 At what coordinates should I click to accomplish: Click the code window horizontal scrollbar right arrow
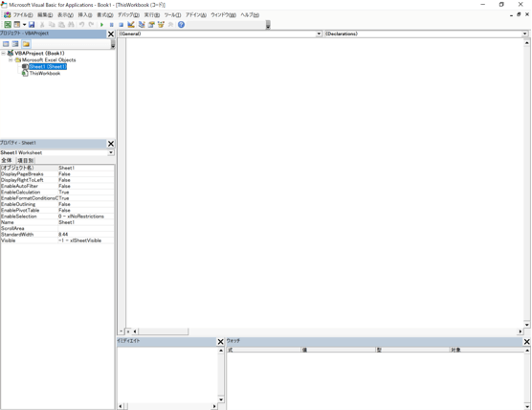pyautogui.click(x=521, y=331)
